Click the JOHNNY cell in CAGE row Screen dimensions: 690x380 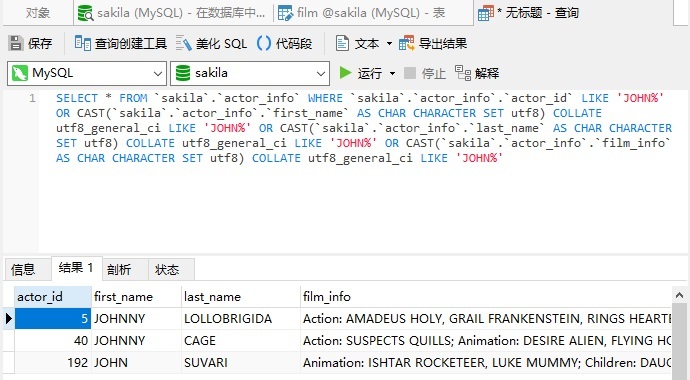tap(136, 340)
